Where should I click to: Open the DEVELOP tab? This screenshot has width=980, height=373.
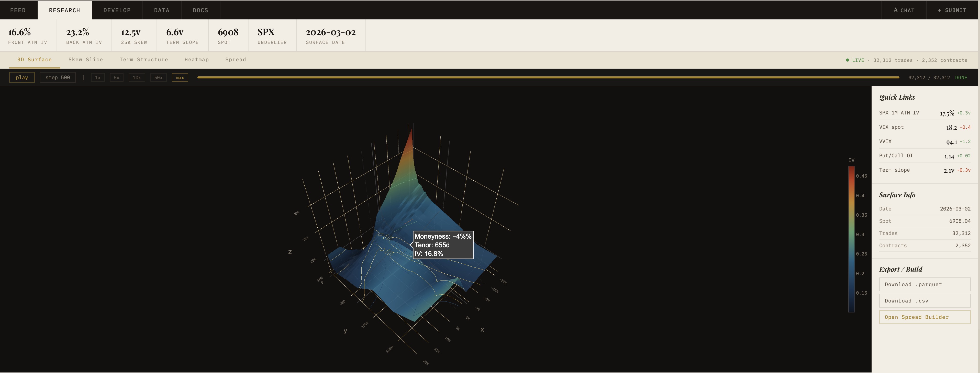coord(117,10)
